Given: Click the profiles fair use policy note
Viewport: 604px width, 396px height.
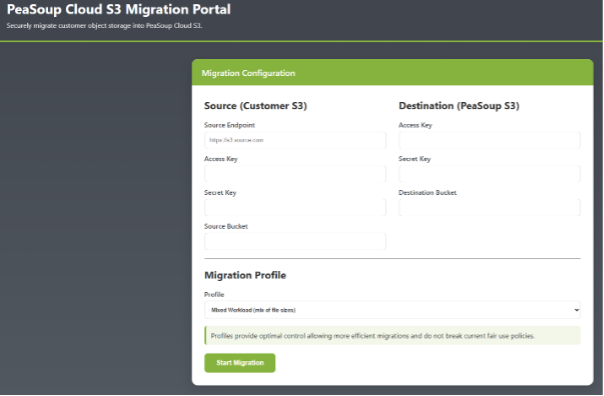Looking at the screenshot, I should [392, 336].
